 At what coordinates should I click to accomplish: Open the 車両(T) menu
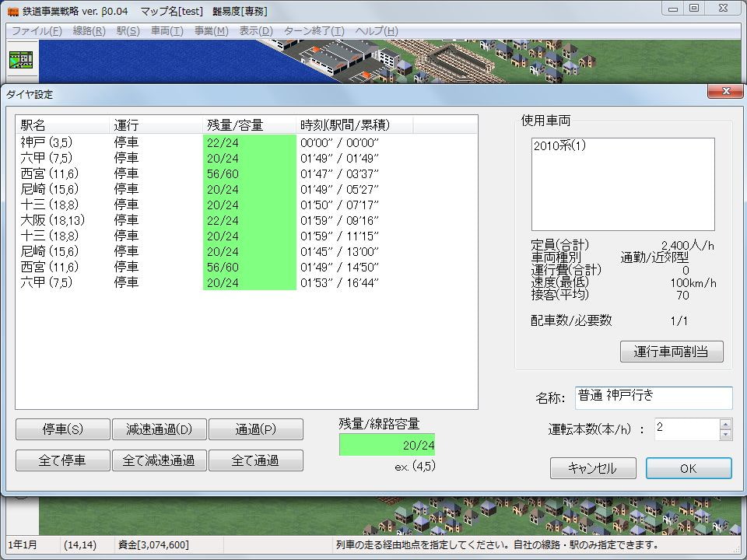(x=167, y=31)
